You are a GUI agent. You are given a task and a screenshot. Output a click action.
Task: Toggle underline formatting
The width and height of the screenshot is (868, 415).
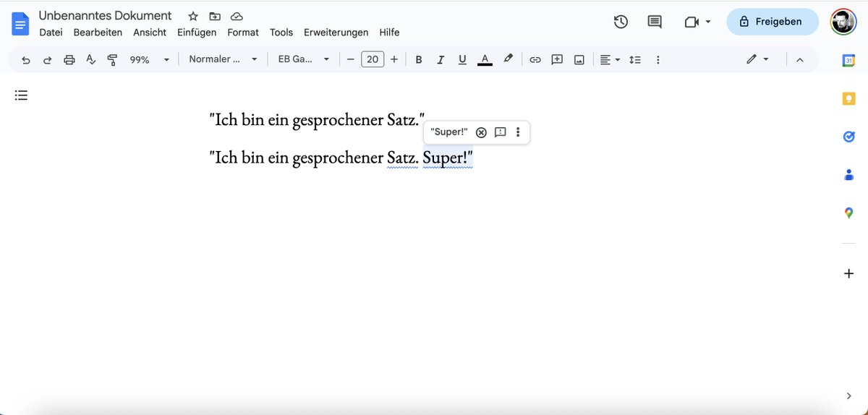coord(462,60)
